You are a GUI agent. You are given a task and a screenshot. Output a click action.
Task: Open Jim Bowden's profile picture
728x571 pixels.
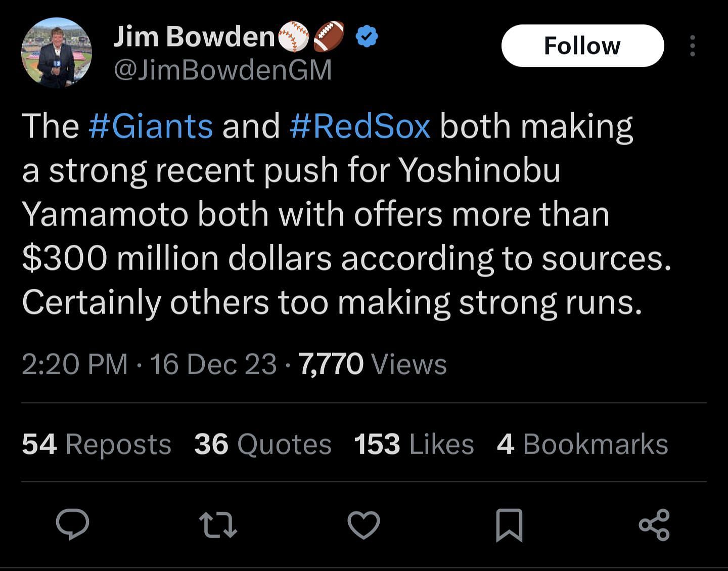(56, 53)
